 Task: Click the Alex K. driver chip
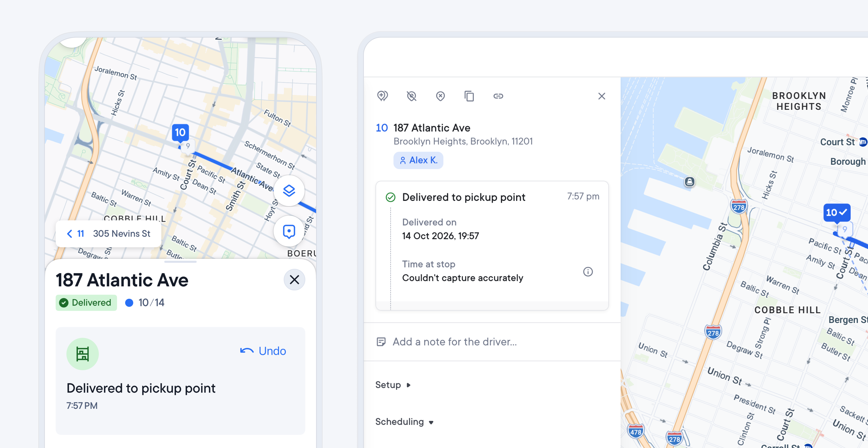(x=418, y=160)
